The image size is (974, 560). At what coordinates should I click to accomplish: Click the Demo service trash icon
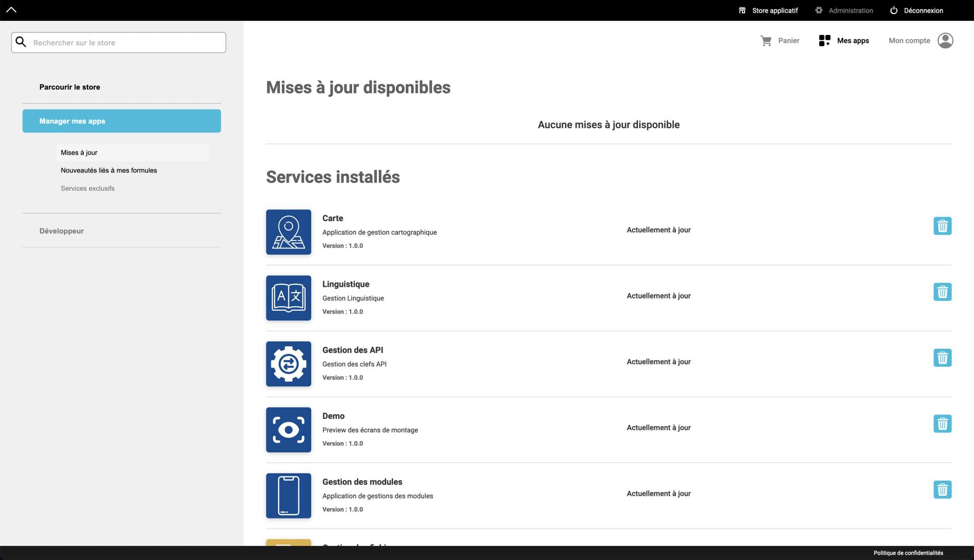click(x=942, y=424)
